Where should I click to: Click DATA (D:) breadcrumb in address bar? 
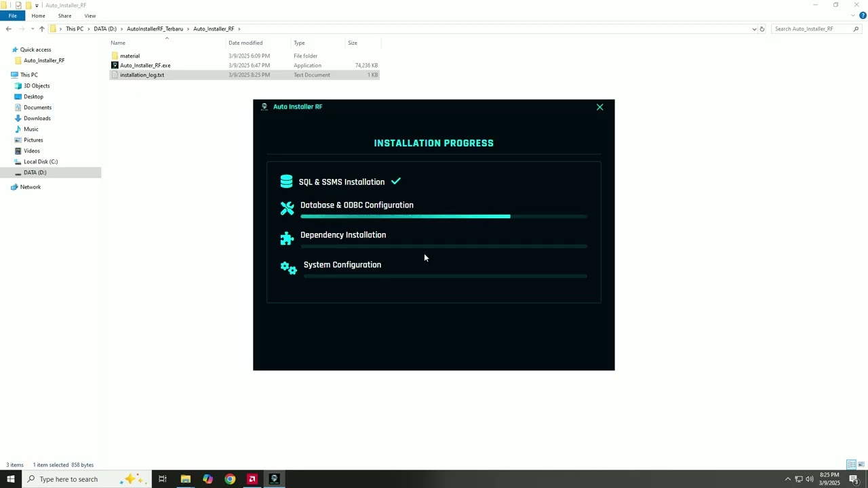105,29
